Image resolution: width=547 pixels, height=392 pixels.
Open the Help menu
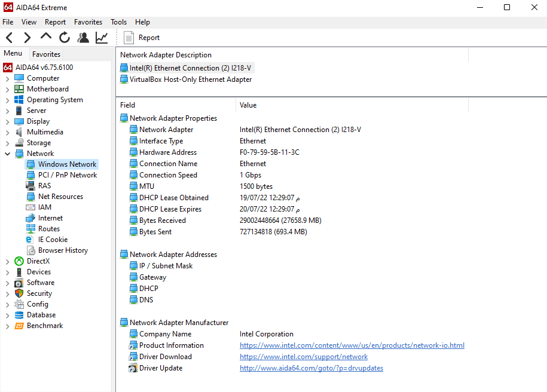142,22
